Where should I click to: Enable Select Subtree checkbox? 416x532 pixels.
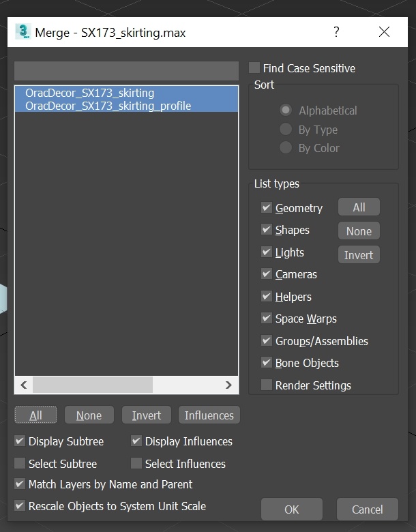[x=20, y=463]
